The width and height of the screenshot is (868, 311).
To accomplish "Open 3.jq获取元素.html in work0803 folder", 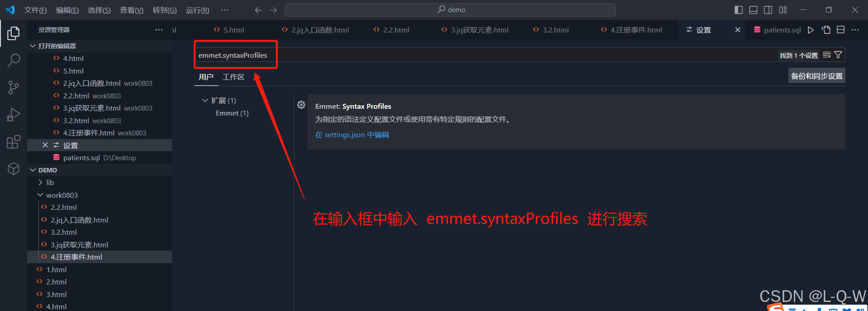I will (99, 245).
